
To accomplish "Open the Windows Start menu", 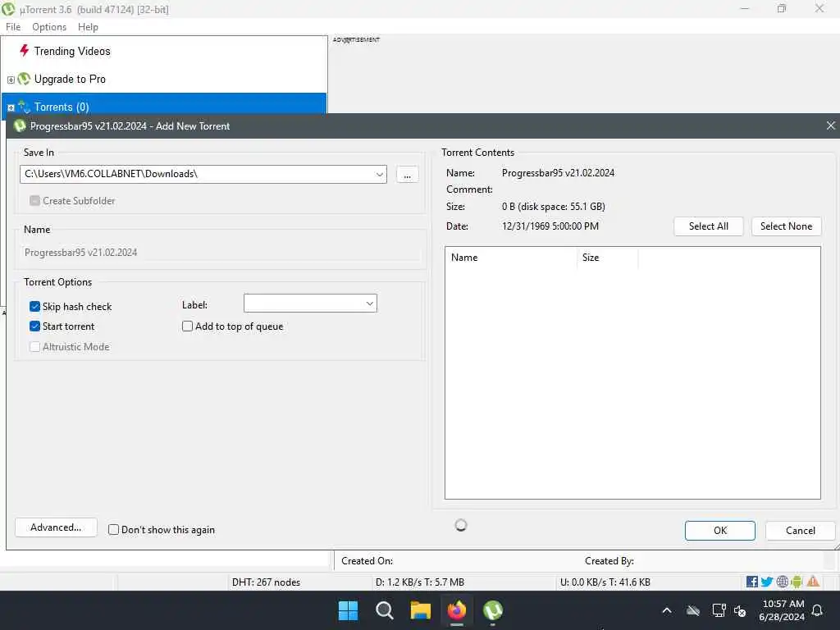I will coord(348,610).
